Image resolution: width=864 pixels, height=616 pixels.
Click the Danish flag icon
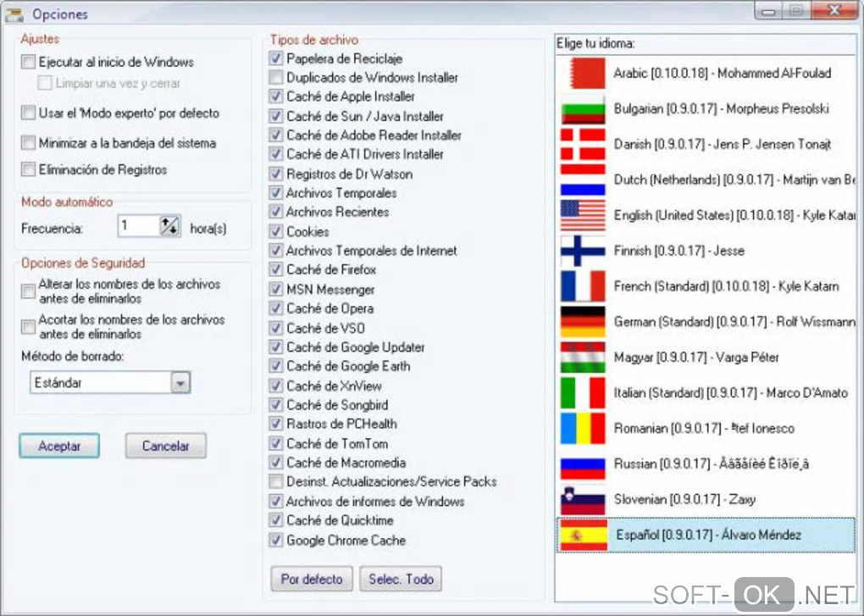click(x=583, y=144)
